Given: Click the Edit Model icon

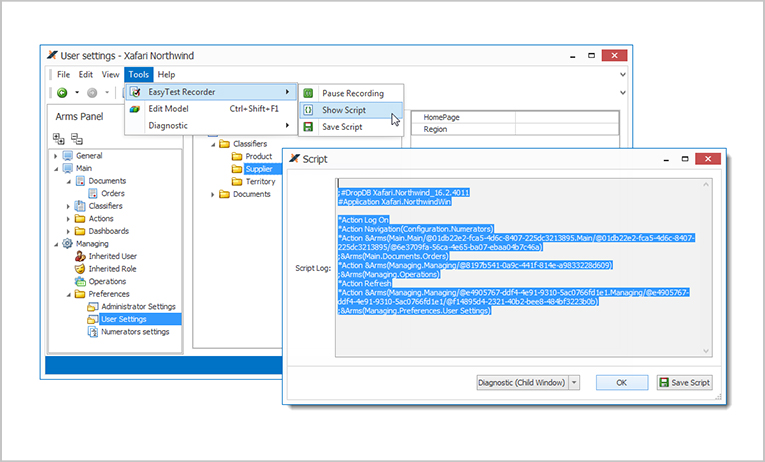Looking at the screenshot, I should coord(135,109).
